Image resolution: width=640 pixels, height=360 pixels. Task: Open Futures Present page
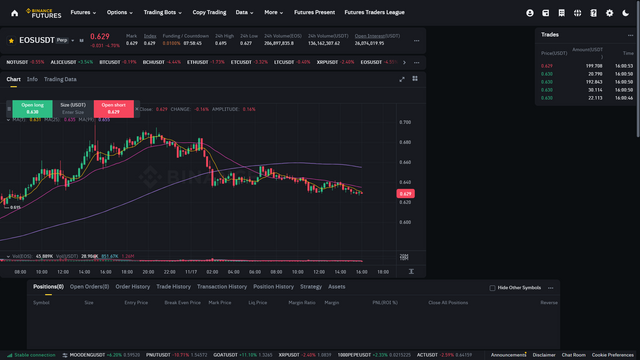coord(314,13)
